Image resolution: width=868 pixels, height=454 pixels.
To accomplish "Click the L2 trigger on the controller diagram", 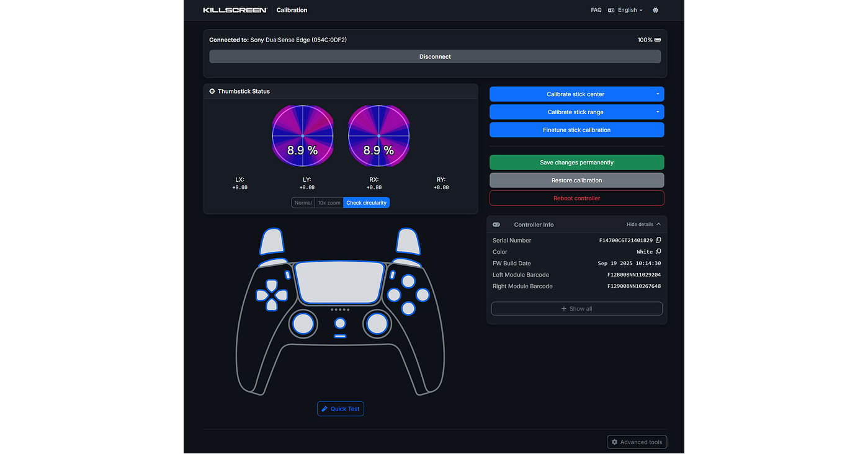I will tap(272, 241).
